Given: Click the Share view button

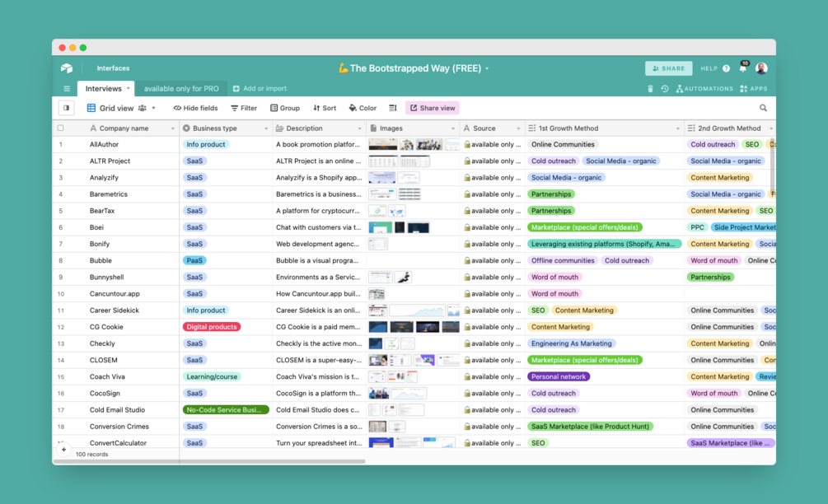Looking at the screenshot, I should tap(433, 108).
